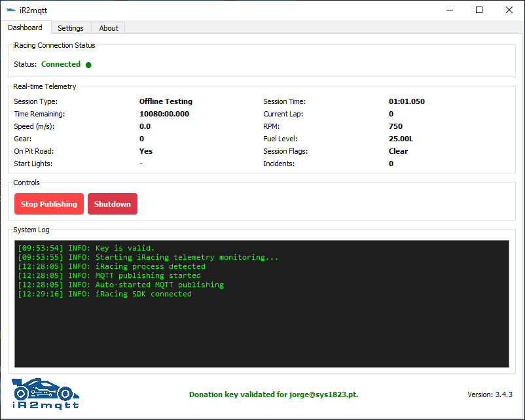This screenshot has width=525, height=420.
Task: Maximize the iR2mqtt window
Action: (479, 10)
